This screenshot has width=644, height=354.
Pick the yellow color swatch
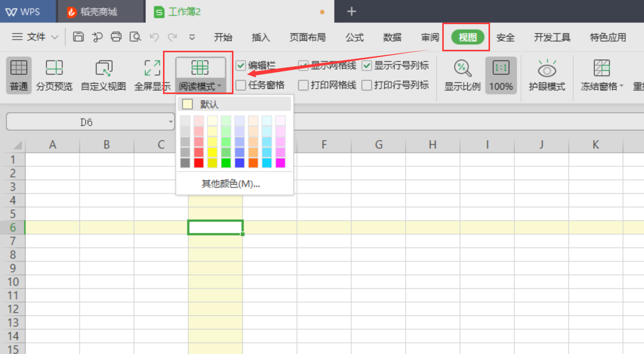coord(213,151)
